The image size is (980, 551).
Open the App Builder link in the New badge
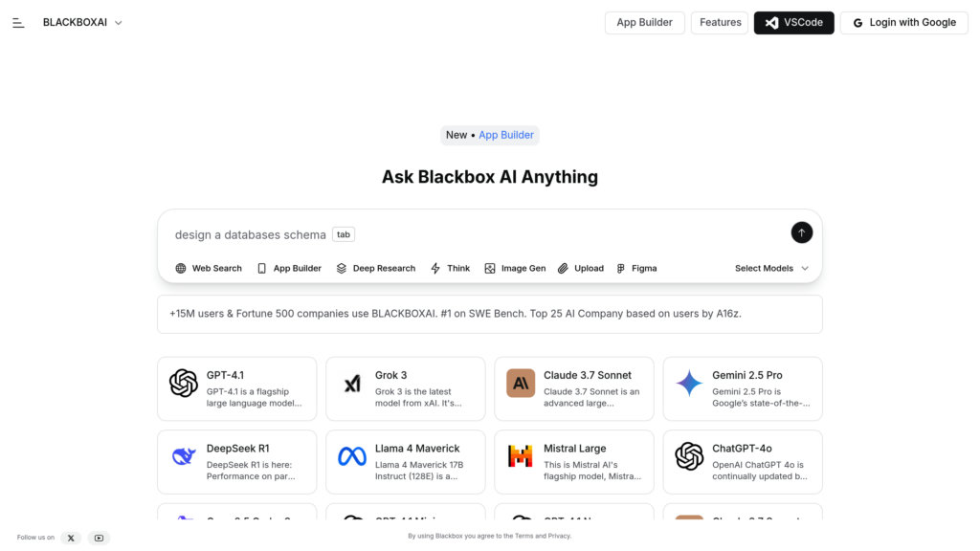click(x=506, y=135)
